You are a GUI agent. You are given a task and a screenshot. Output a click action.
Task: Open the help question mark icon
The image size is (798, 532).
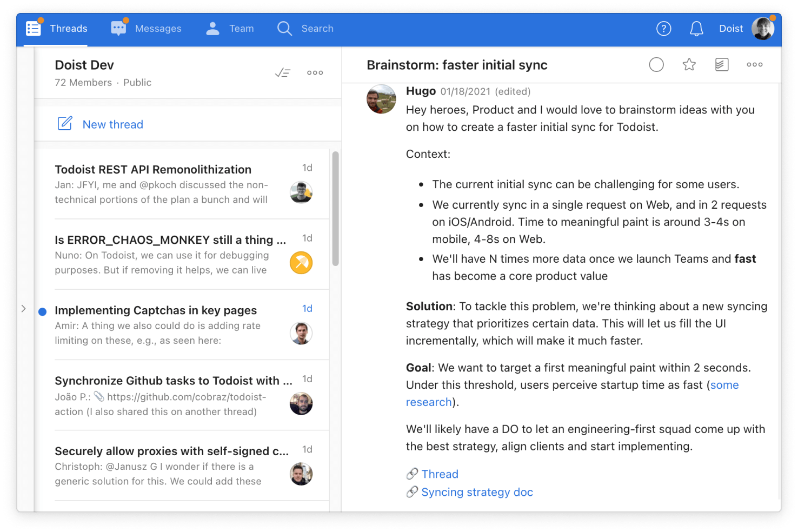[x=664, y=29]
